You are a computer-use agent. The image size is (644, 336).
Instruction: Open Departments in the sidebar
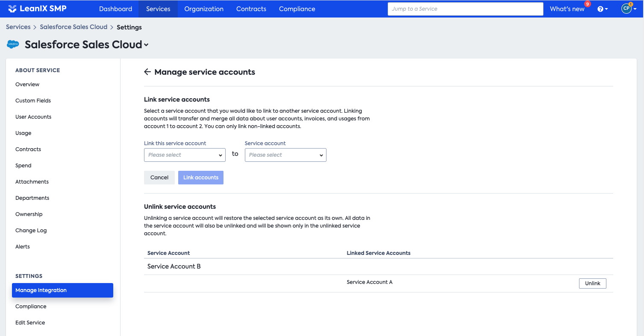pos(32,198)
